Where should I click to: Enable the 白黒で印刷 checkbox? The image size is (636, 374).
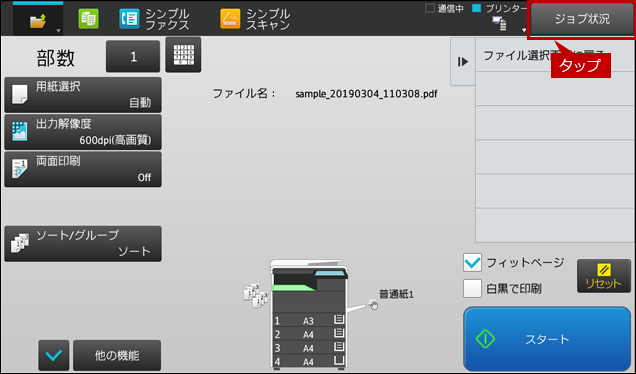point(472,288)
